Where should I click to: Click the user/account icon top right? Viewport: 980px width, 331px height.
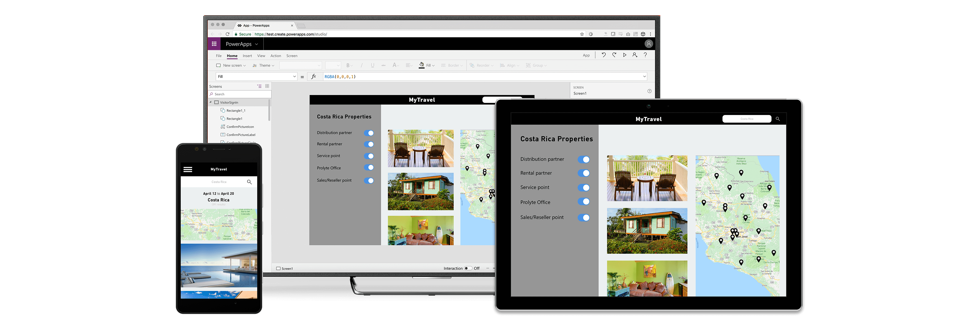click(x=649, y=44)
